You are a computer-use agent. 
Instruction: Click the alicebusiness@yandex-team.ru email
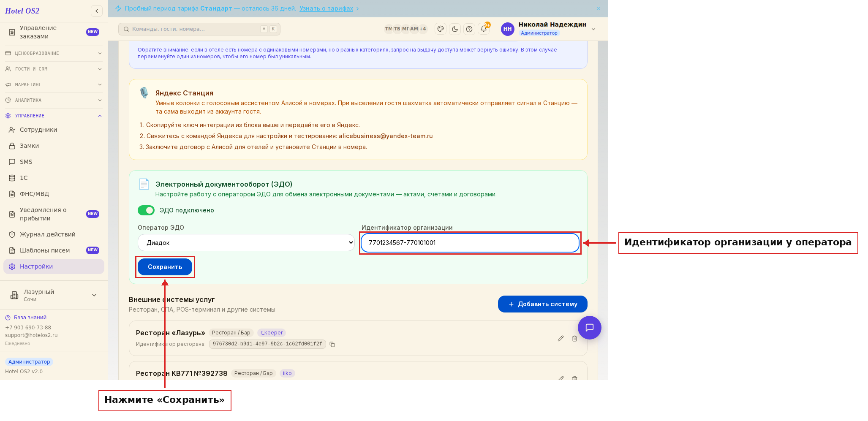coord(386,136)
